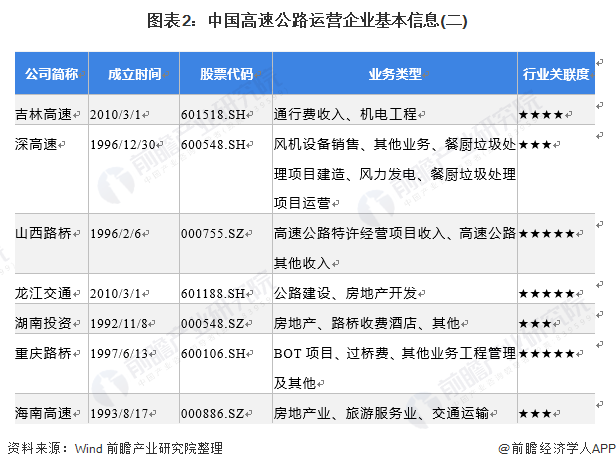Select the star rating for 海南高速

[535, 412]
